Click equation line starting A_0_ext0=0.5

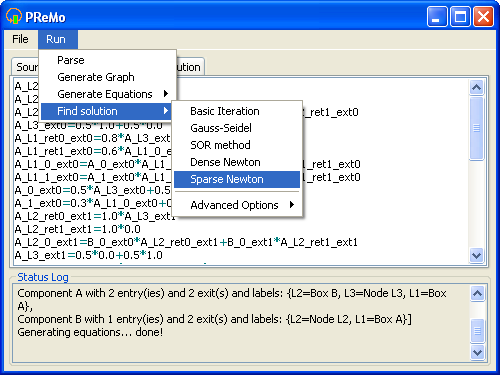93,190
